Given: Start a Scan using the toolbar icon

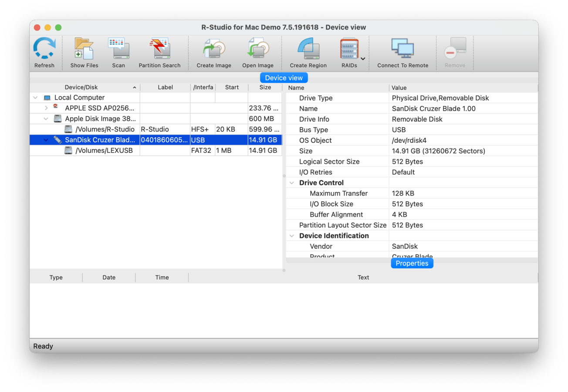Looking at the screenshot, I should 118,49.
